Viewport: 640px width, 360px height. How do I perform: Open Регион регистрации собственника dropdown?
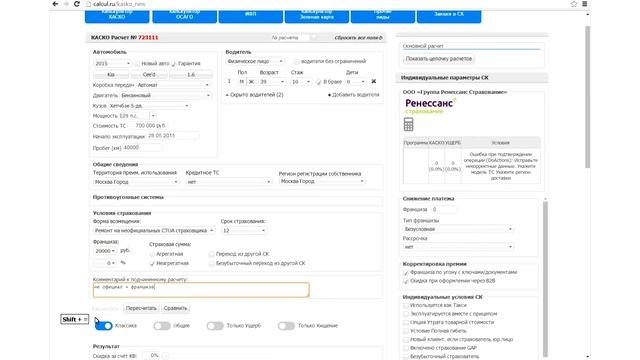pyautogui.click(x=322, y=181)
